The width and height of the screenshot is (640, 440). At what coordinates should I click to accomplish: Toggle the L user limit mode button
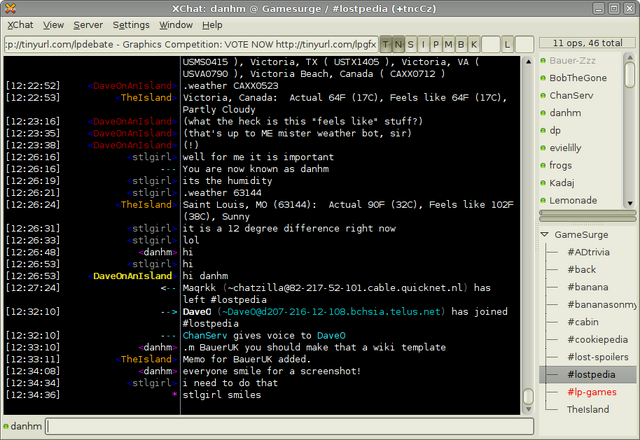(507, 44)
